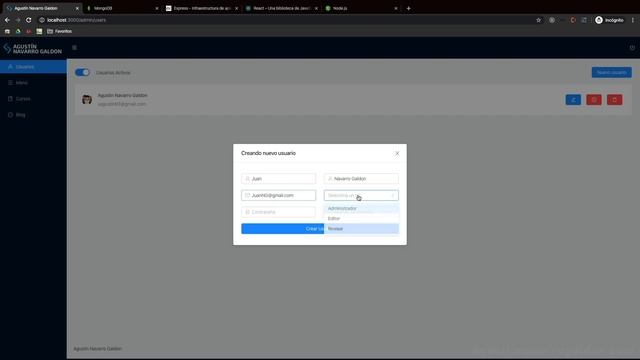
Task: Select 'Usuarios' in the sidebar
Action: [x=33, y=67]
